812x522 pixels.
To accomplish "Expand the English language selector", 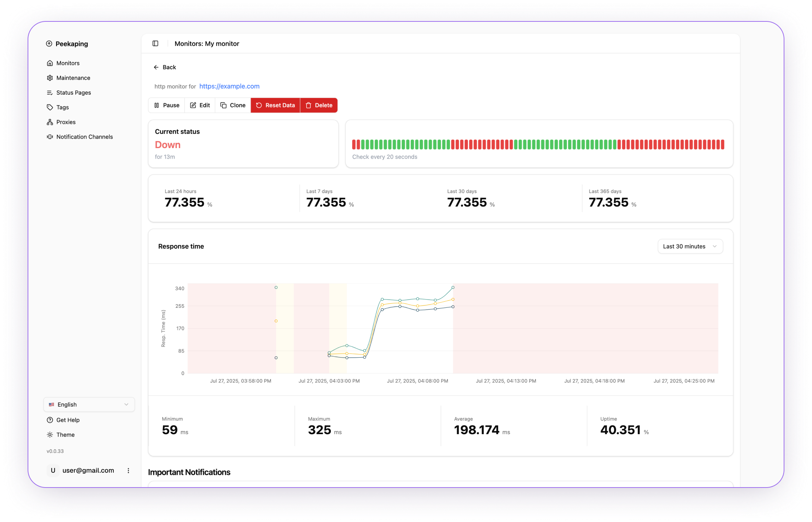I will coord(89,404).
